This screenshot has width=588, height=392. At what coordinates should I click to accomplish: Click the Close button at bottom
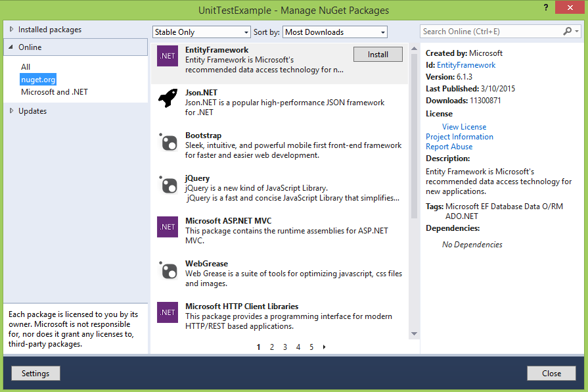click(x=551, y=373)
